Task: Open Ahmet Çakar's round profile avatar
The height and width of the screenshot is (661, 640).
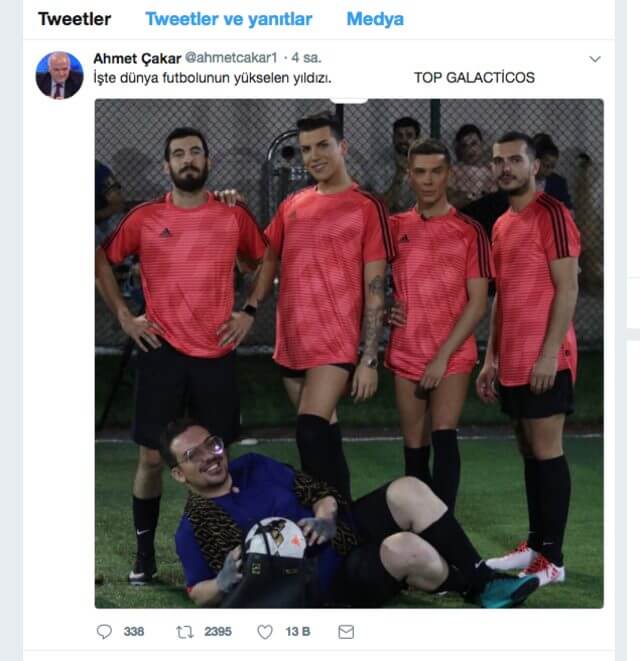Action: click(59, 75)
